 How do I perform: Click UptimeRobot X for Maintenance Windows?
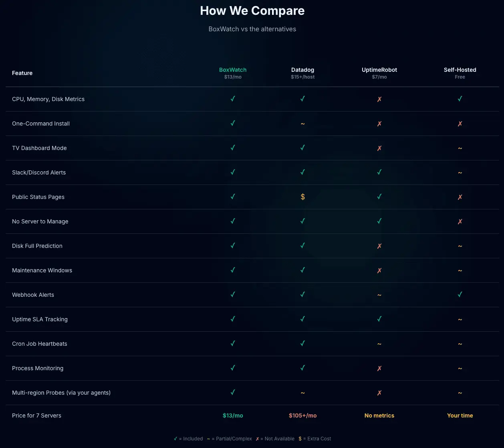pyautogui.click(x=379, y=270)
